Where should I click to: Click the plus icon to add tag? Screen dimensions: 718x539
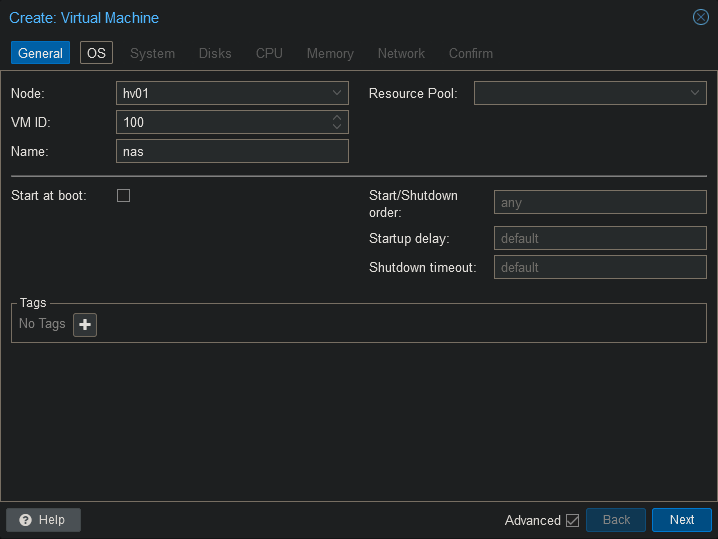click(85, 324)
